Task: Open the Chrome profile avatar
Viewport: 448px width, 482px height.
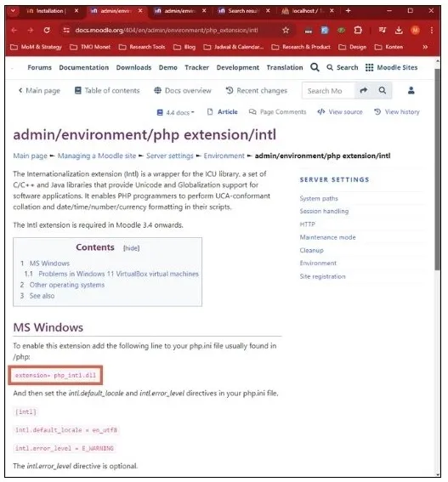Action: click(x=415, y=30)
